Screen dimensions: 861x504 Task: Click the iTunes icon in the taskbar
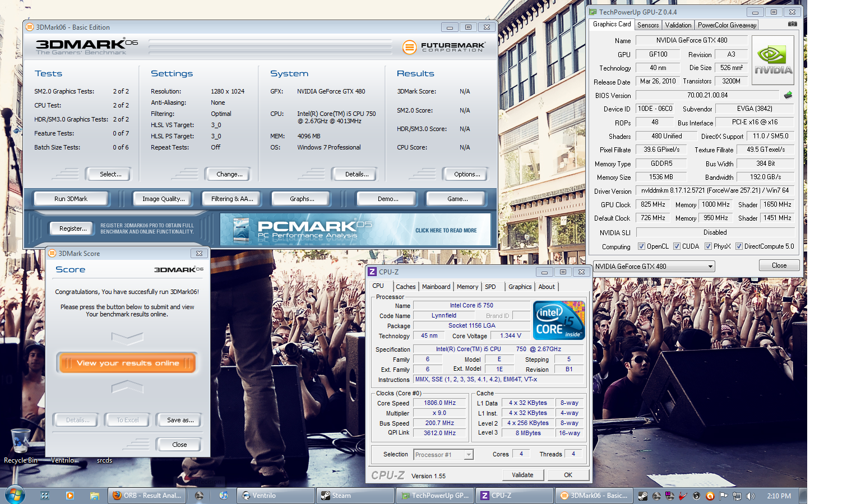(x=224, y=496)
